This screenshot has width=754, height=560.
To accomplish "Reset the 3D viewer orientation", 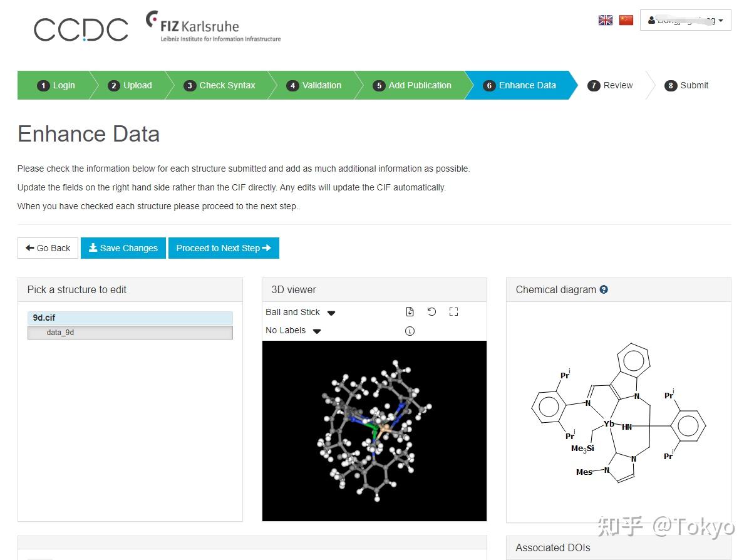I will tap(431, 312).
